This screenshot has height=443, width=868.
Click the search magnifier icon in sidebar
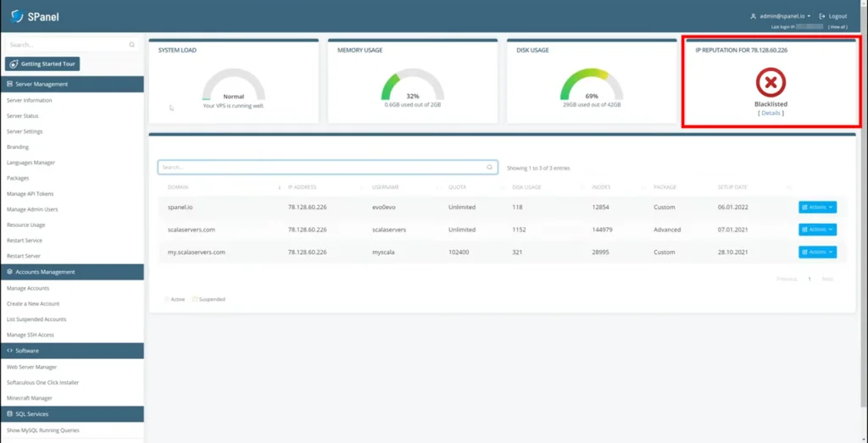[x=131, y=45]
